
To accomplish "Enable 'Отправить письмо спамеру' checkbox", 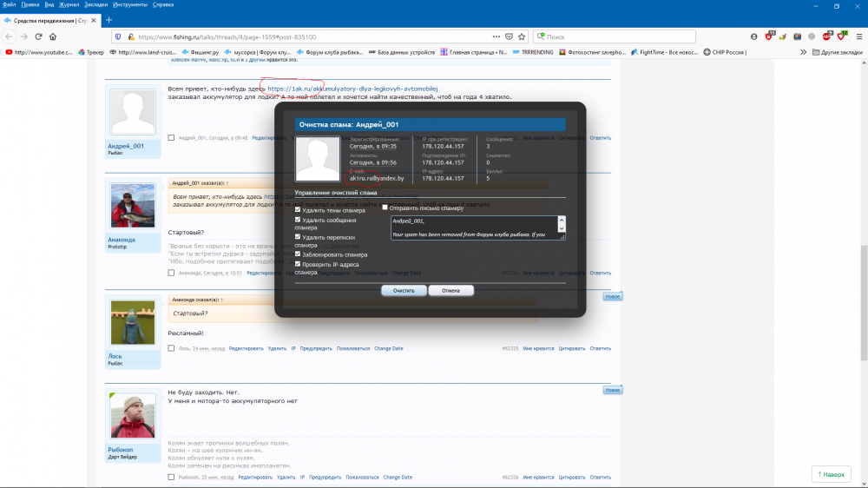I will tap(385, 208).
